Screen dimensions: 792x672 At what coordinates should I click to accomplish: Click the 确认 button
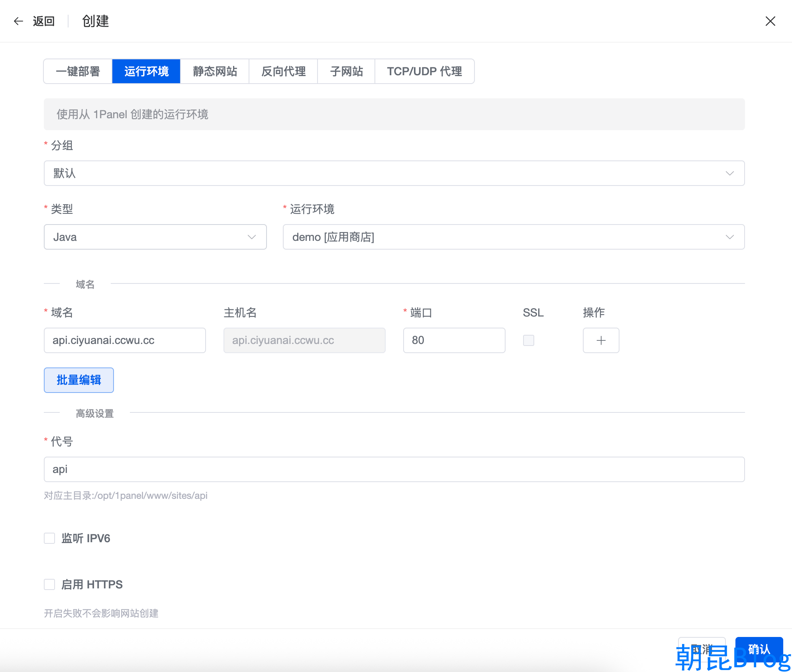click(759, 649)
